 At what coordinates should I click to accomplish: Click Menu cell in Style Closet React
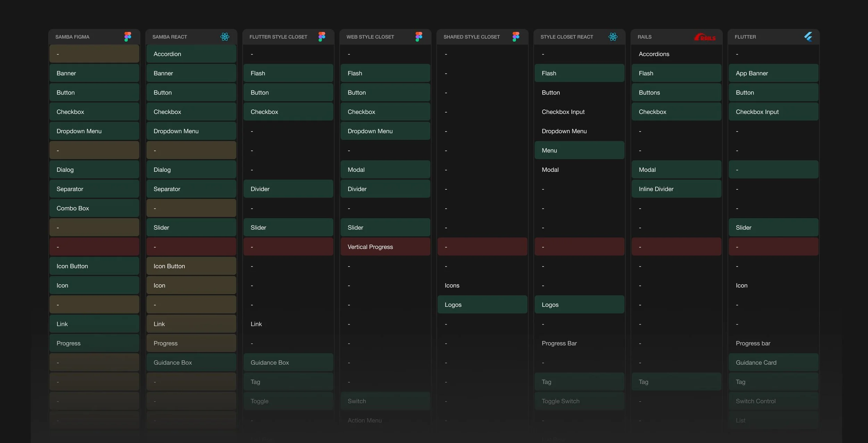point(579,151)
